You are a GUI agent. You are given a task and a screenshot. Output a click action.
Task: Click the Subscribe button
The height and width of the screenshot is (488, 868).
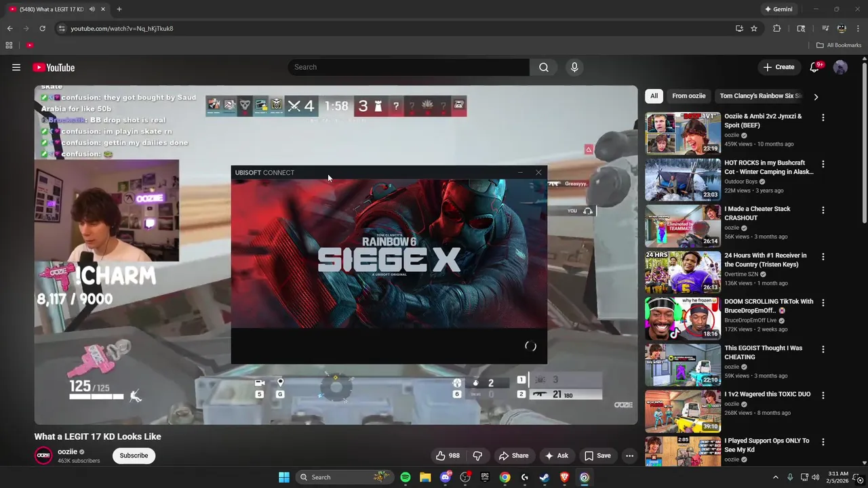coord(134,455)
